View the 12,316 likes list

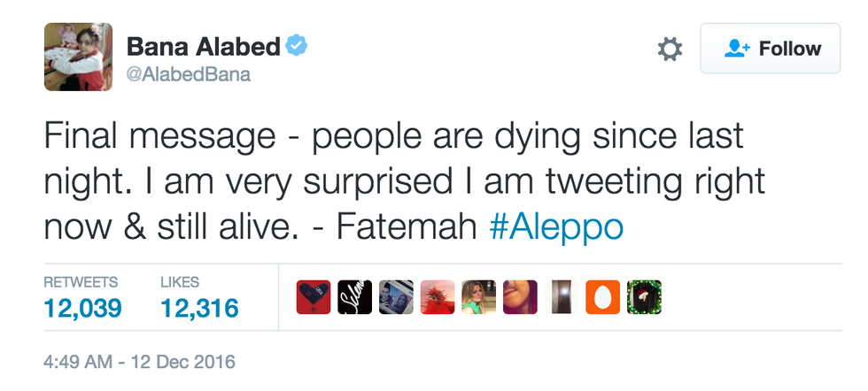point(199,307)
